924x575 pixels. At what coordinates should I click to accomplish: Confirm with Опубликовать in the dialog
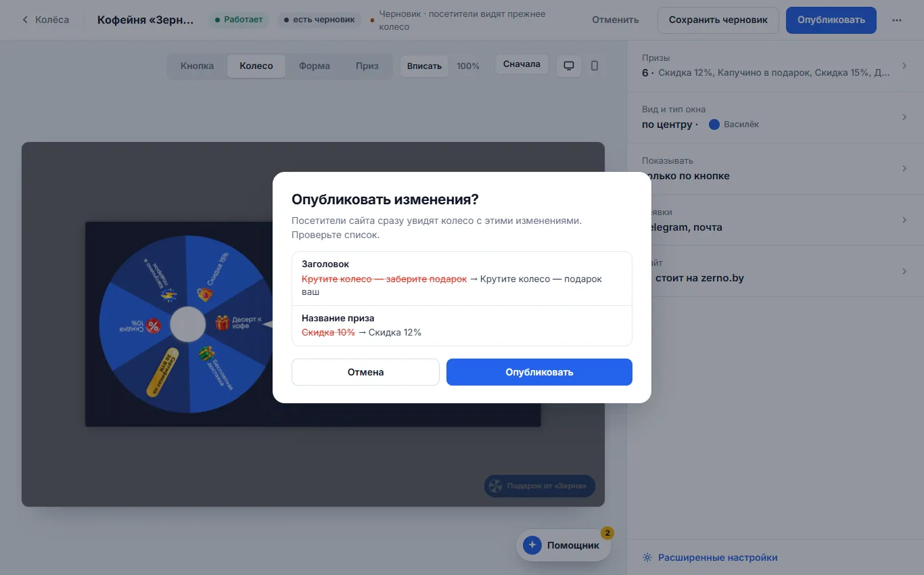(x=539, y=372)
